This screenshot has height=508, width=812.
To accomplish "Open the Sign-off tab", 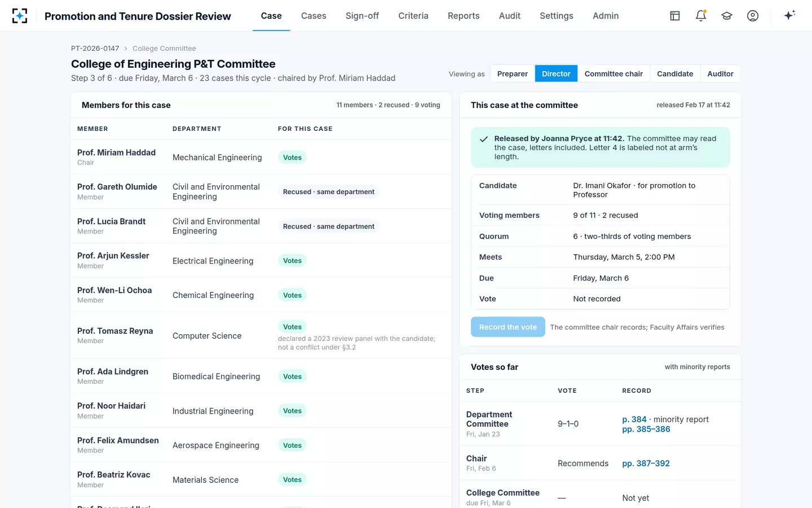I will pyautogui.click(x=362, y=16).
